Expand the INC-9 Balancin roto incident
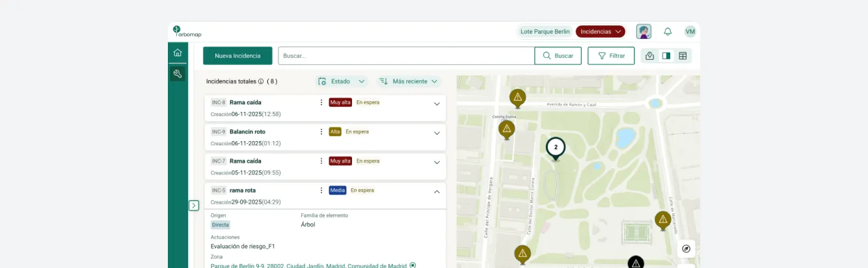Screen dimensions: 868x268 point(437,133)
